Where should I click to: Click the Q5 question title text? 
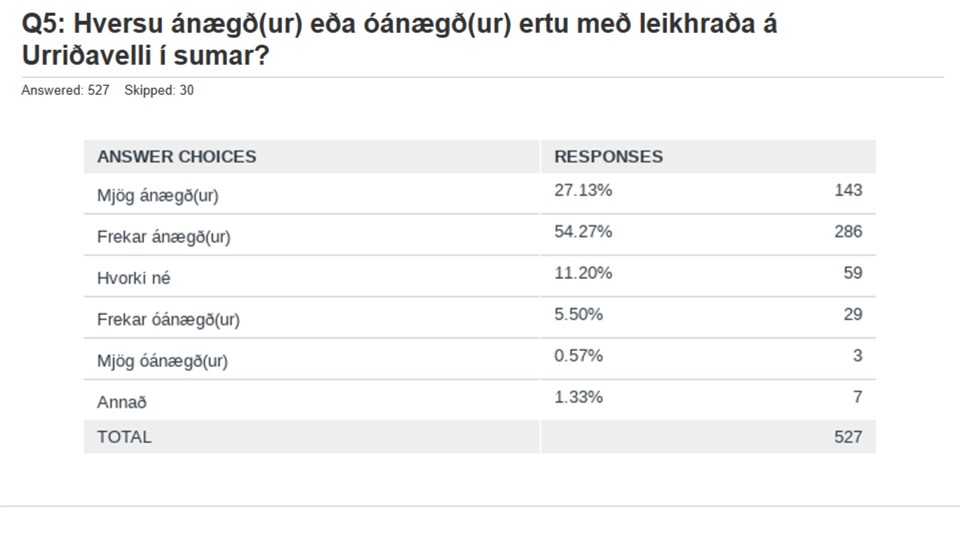[399, 40]
